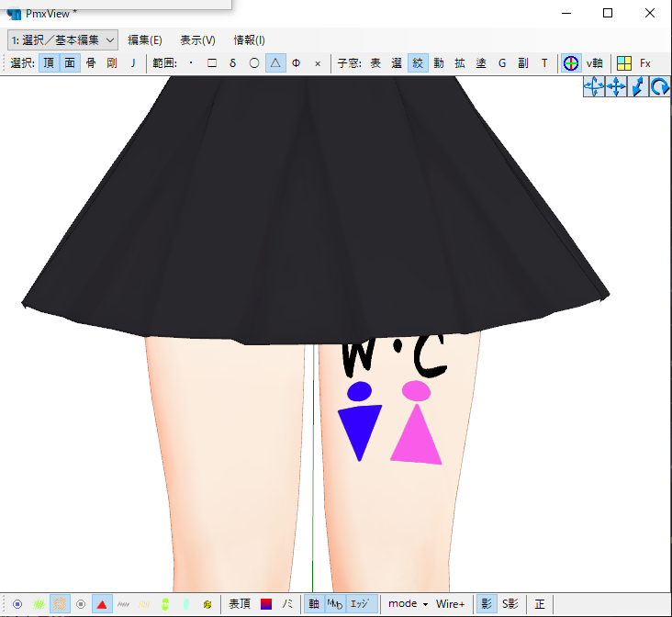Toggle the S影 self-shadow display
This screenshot has height=617, width=672.
(510, 604)
